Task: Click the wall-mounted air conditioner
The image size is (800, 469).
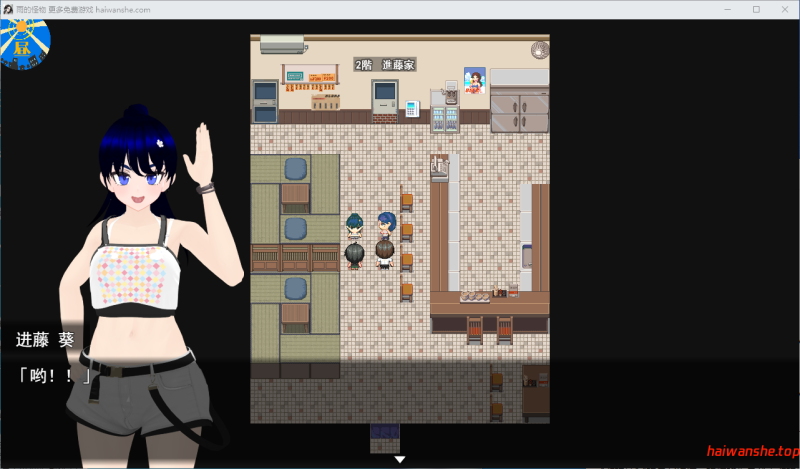Action: (x=281, y=44)
